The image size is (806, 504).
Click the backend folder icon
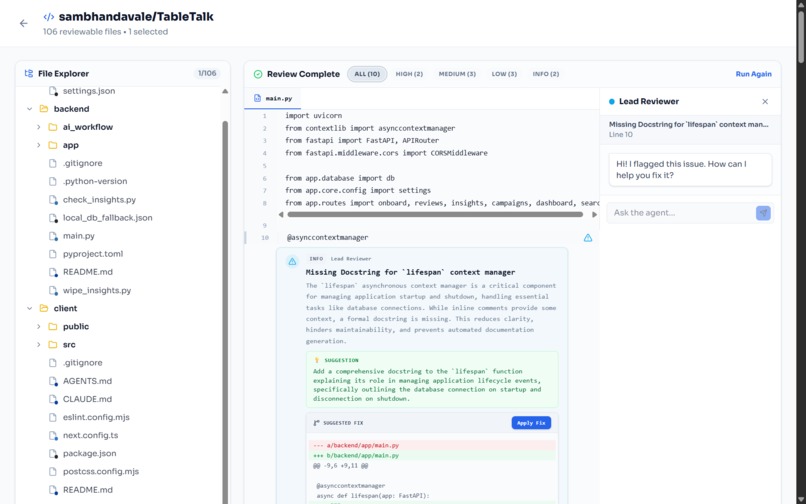pyautogui.click(x=44, y=109)
